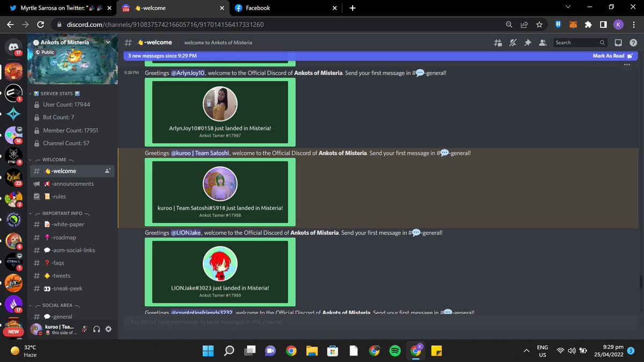Toggle the Member List icon
The height and width of the screenshot is (362, 644).
tap(543, 42)
